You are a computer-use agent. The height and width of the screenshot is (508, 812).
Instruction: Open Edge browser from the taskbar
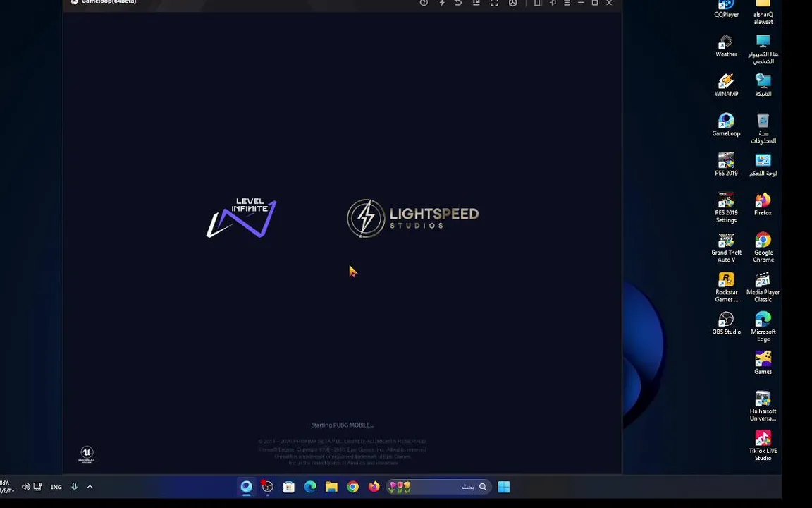[310, 487]
